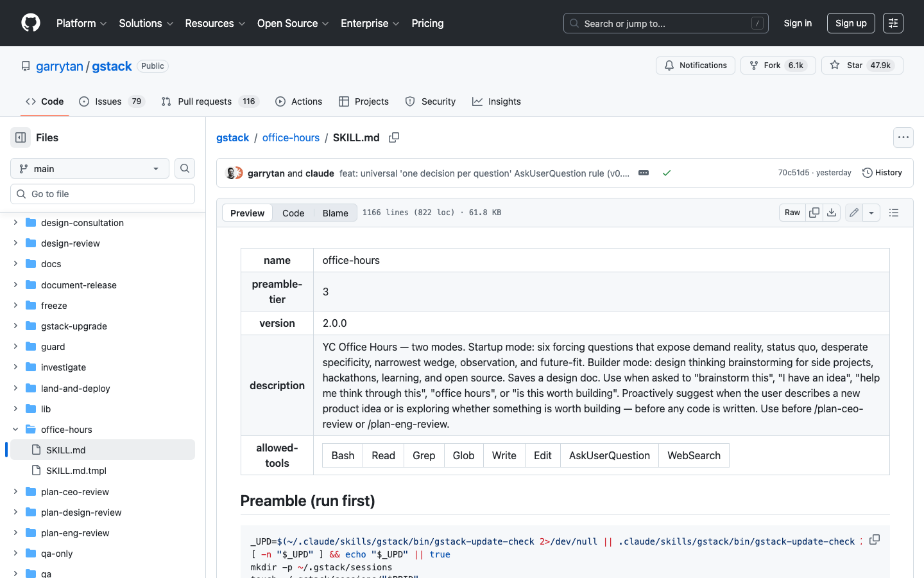
Task: Switch to the Projects tab
Action: click(364, 101)
